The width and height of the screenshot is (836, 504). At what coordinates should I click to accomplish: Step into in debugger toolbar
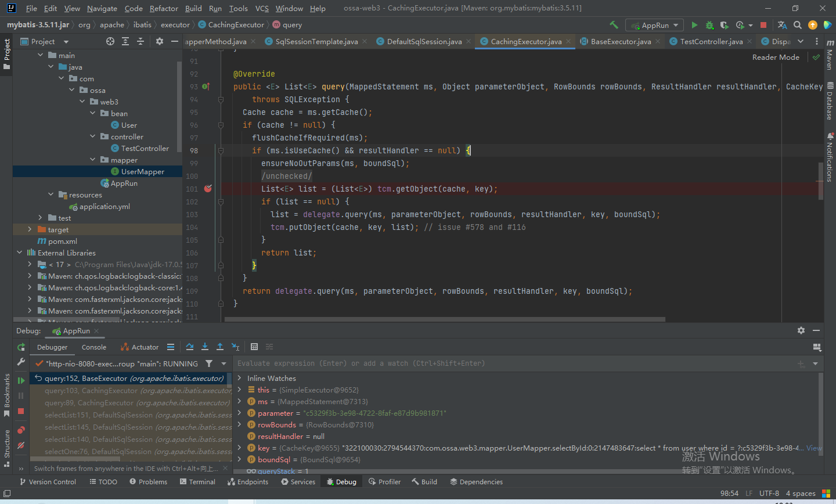tap(205, 347)
